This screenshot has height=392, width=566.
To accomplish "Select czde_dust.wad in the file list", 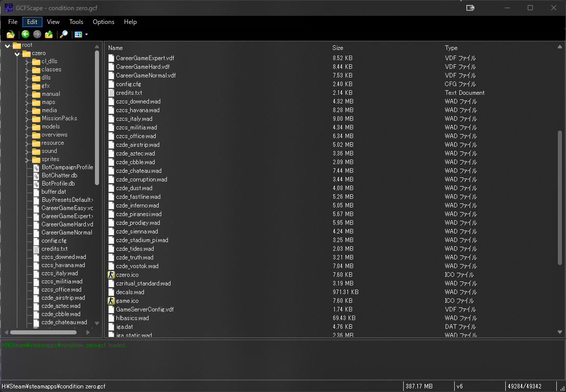I will (x=134, y=188).
